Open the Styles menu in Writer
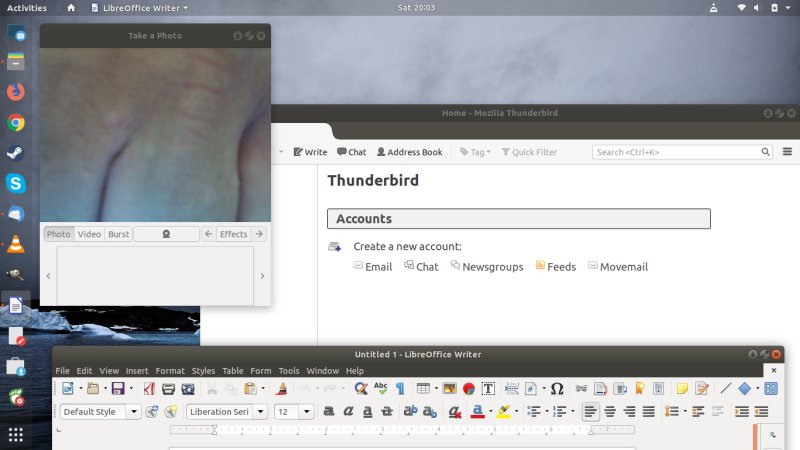This screenshot has height=450, width=800. click(203, 371)
